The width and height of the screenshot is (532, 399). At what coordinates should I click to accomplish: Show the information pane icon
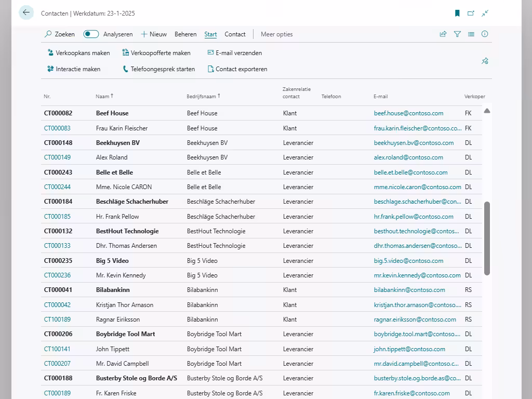pyautogui.click(x=485, y=34)
